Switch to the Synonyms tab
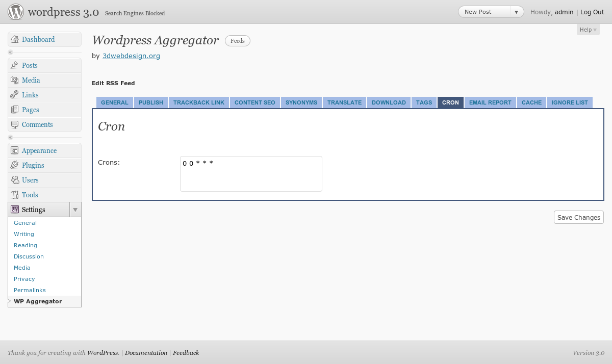The image size is (612, 364). tap(301, 102)
